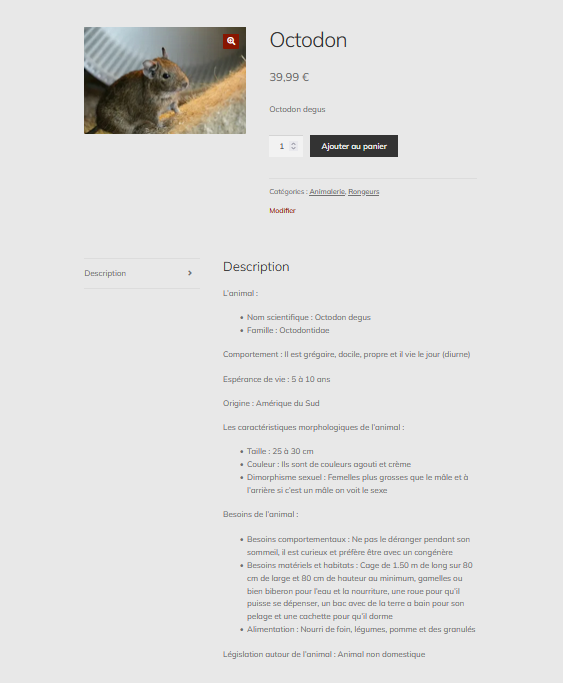The image size is (563, 683).
Task: Click the Nom scientifique bullet item
Action: coord(309,317)
